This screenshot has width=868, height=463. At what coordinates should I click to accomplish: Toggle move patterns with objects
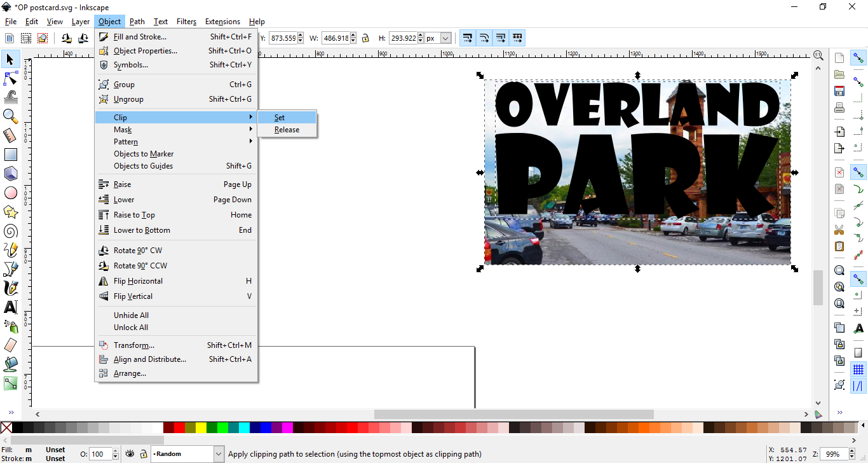pyautogui.click(x=517, y=38)
